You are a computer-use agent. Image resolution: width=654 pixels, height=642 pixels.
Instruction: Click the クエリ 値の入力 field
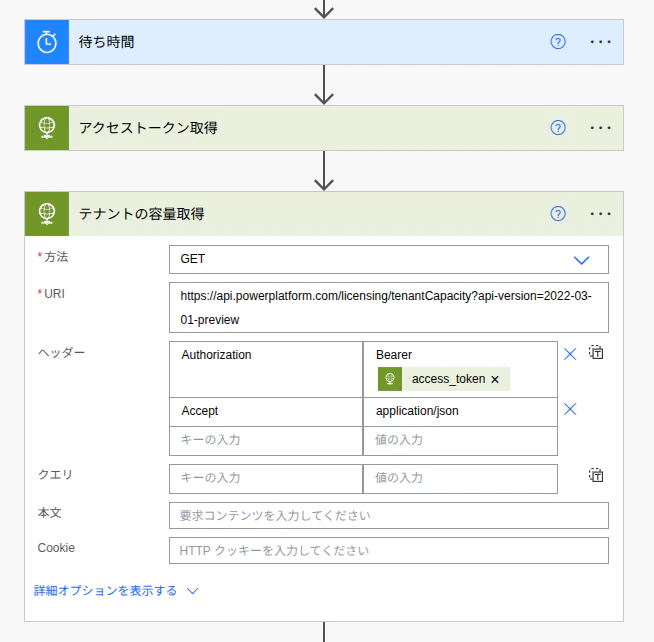click(460, 478)
